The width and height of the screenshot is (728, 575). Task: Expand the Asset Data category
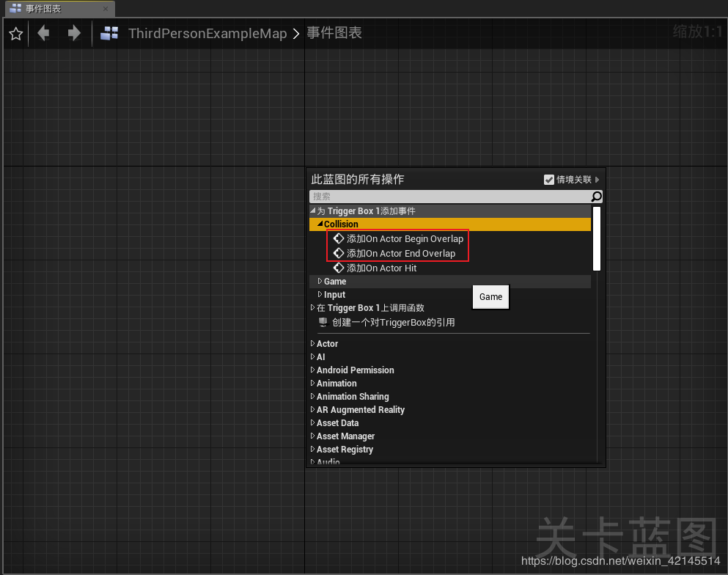312,422
